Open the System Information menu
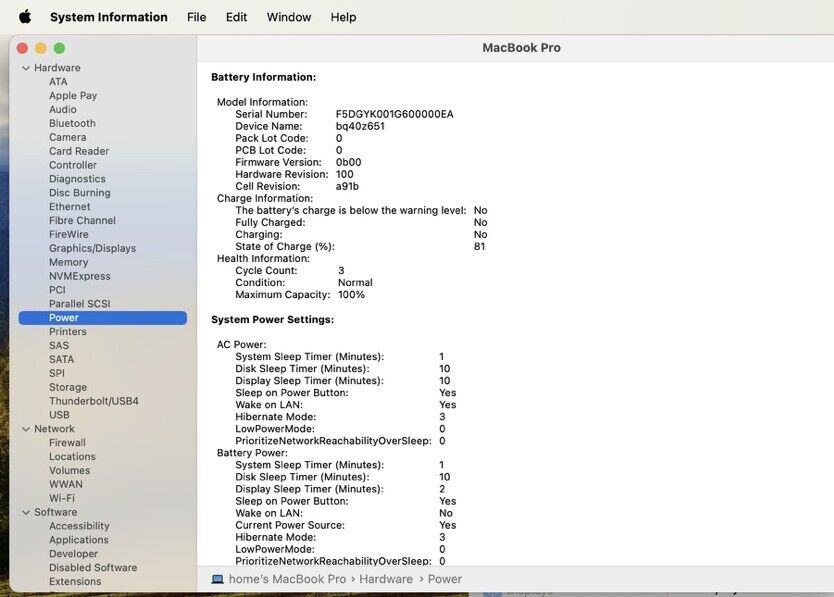834x597 pixels. 109,17
